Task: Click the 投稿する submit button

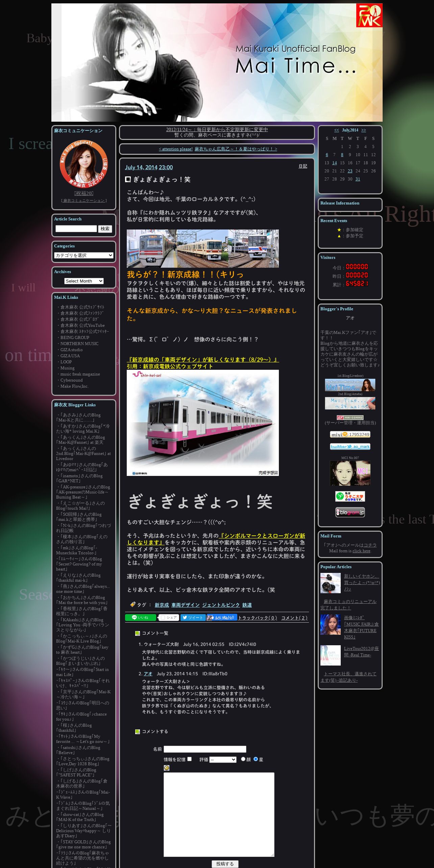Action: (x=225, y=864)
